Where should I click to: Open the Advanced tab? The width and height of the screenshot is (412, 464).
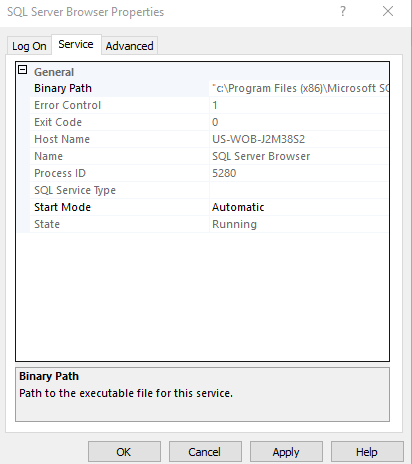pos(129,46)
